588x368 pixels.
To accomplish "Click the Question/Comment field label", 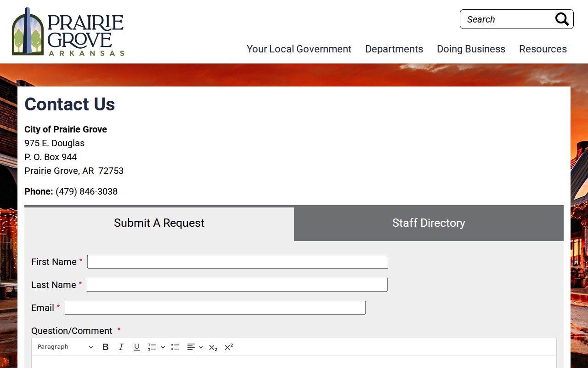I will click(72, 331).
